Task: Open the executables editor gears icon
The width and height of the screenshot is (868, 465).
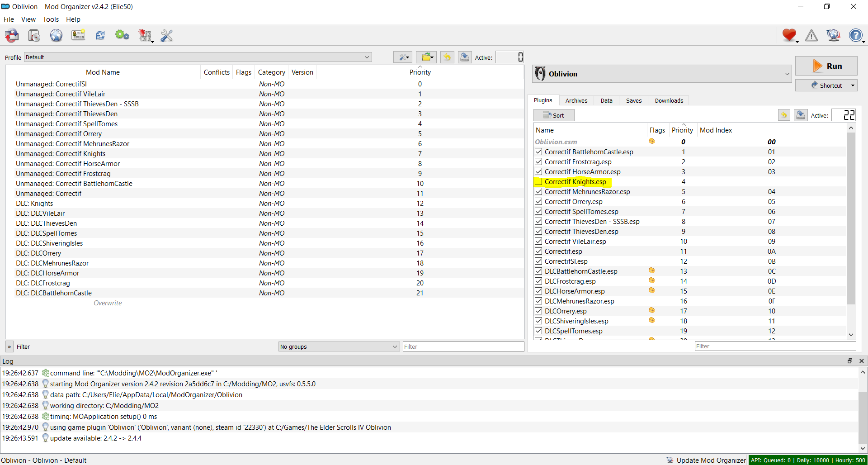Action: tap(122, 35)
